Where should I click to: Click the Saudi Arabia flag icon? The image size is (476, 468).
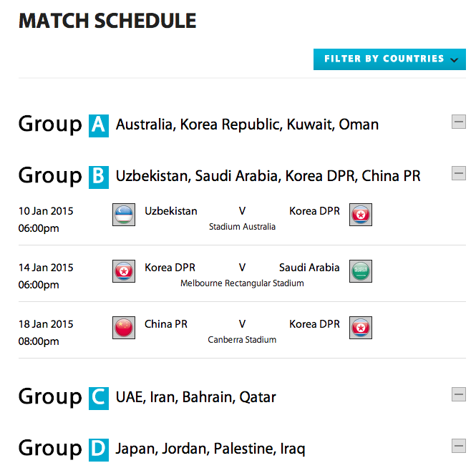pyautogui.click(x=360, y=271)
